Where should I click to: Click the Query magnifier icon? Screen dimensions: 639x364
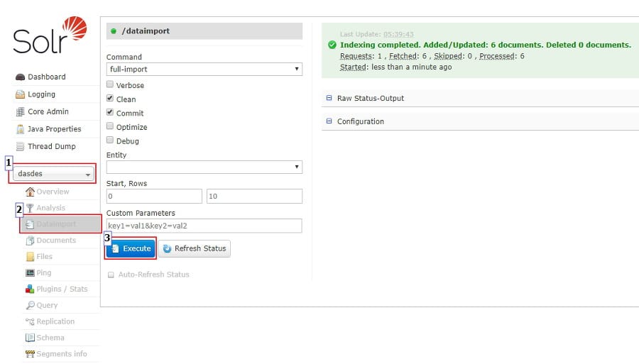30,305
